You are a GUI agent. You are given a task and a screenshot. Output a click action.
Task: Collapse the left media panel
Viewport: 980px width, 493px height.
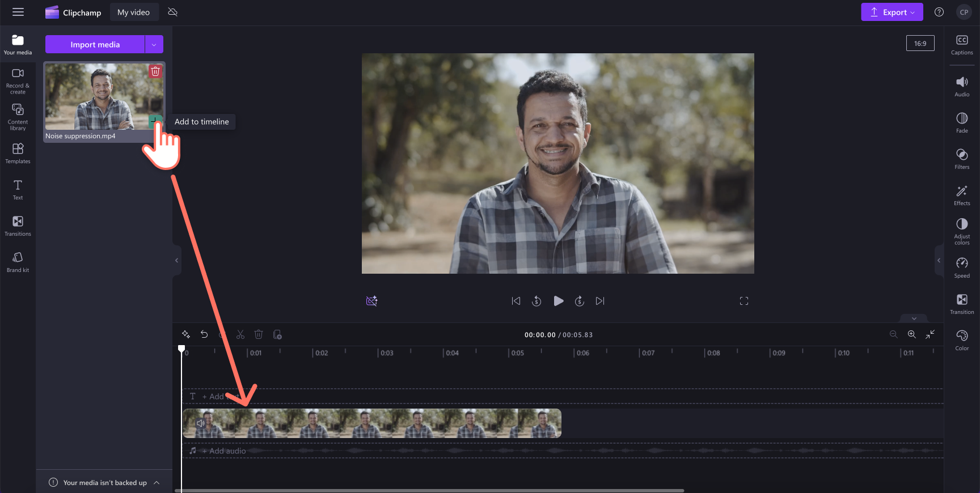[x=176, y=261]
